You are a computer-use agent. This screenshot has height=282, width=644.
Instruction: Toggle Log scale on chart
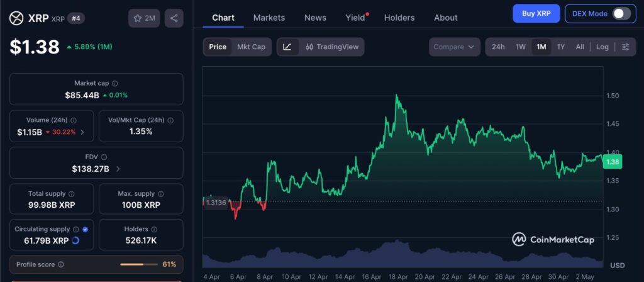tap(602, 47)
